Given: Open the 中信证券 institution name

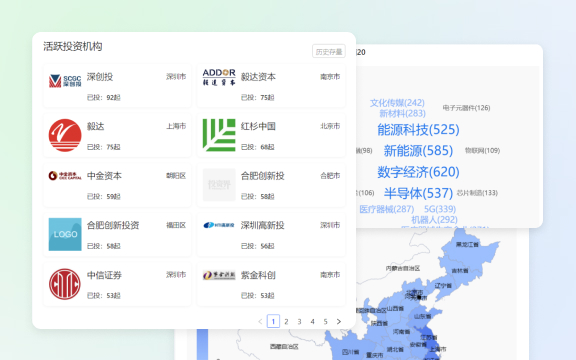Looking at the screenshot, I should point(104,275).
